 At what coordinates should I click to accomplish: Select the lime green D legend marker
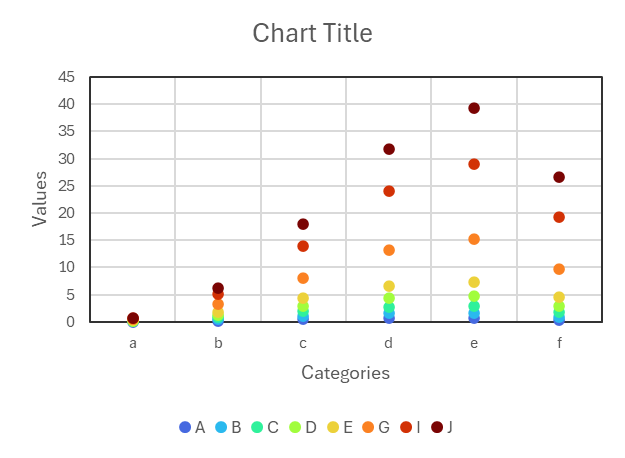tap(294, 427)
